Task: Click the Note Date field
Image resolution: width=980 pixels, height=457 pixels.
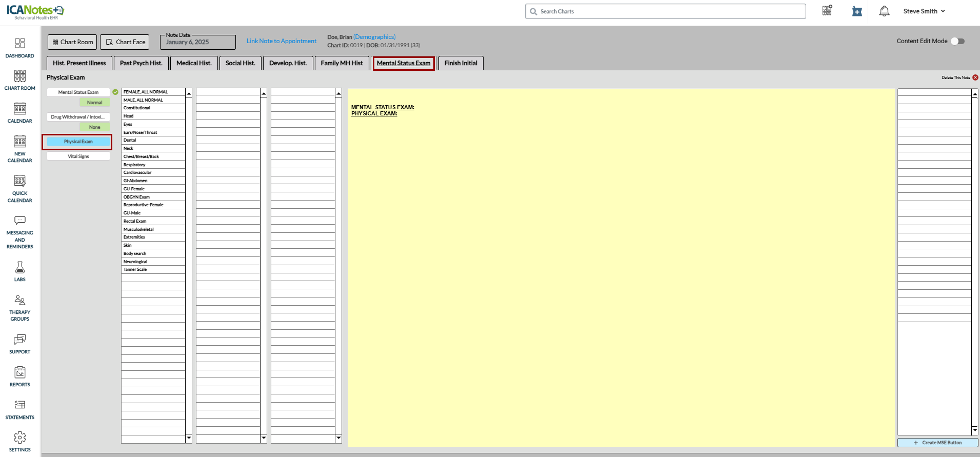Action: (x=197, y=42)
